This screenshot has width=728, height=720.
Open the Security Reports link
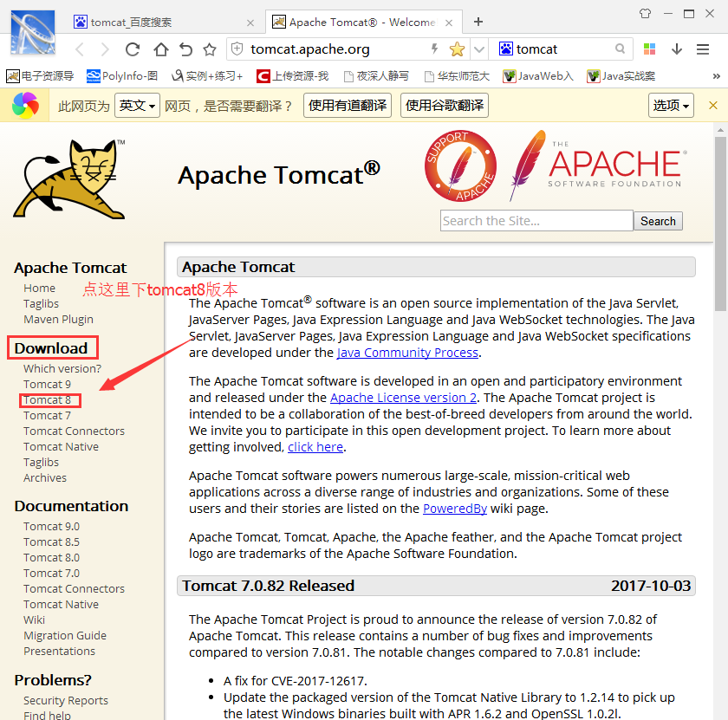click(x=66, y=700)
